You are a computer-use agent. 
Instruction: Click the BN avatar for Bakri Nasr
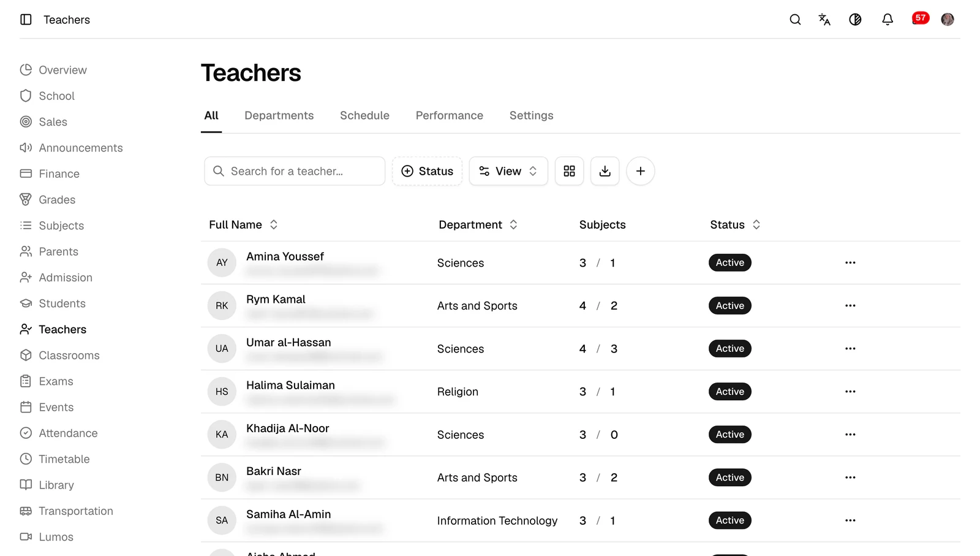click(x=222, y=478)
